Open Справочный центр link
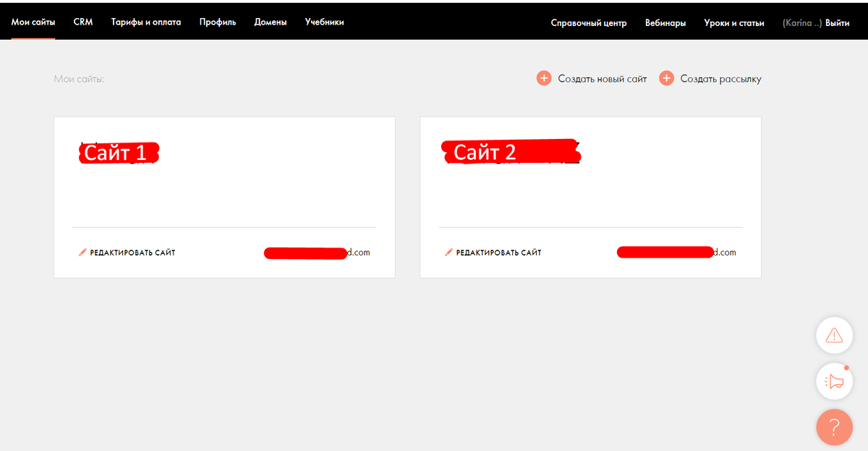Viewport: 868px width, 451px height. (x=589, y=23)
